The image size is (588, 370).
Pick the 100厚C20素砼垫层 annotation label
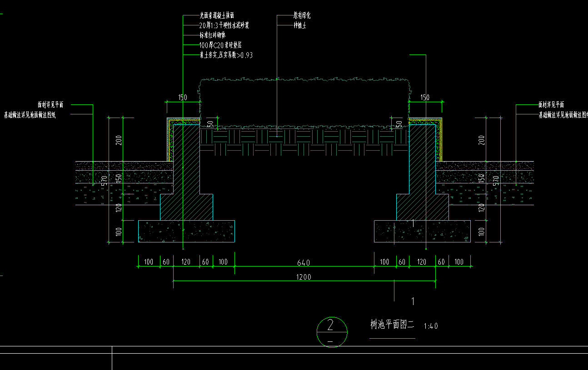tap(220, 45)
